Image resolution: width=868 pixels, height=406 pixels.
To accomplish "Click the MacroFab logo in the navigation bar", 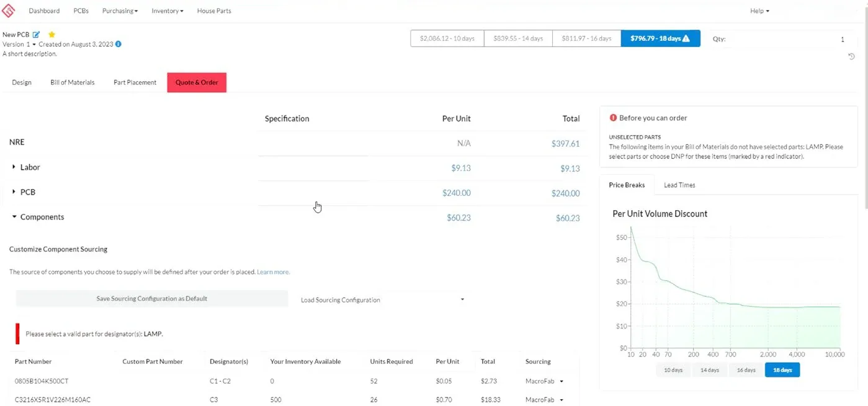I will coord(9,10).
